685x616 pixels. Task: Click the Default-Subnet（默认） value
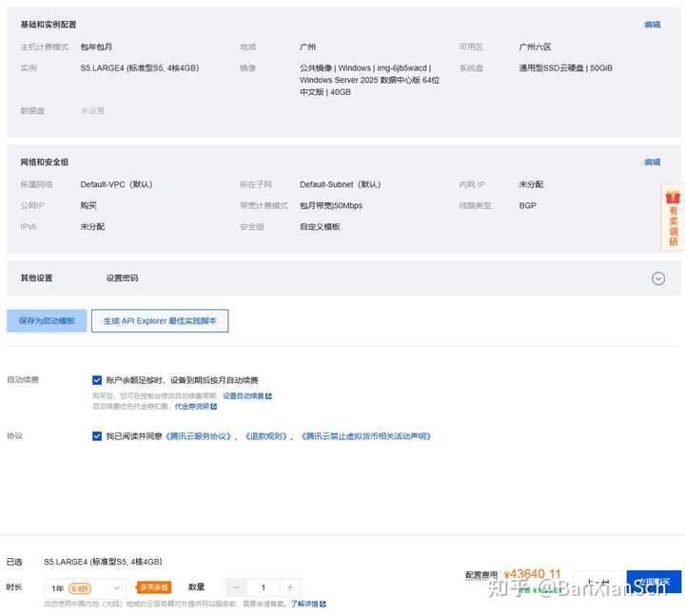click(341, 184)
